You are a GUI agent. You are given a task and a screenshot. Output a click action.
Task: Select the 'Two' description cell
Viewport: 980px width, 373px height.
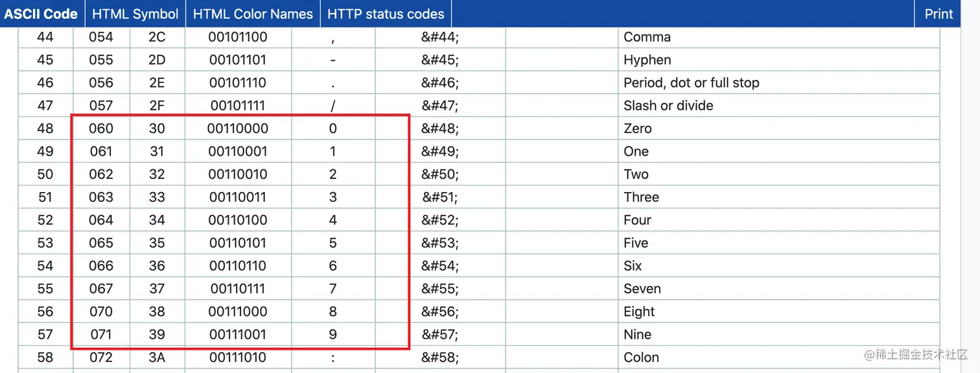tap(779, 174)
